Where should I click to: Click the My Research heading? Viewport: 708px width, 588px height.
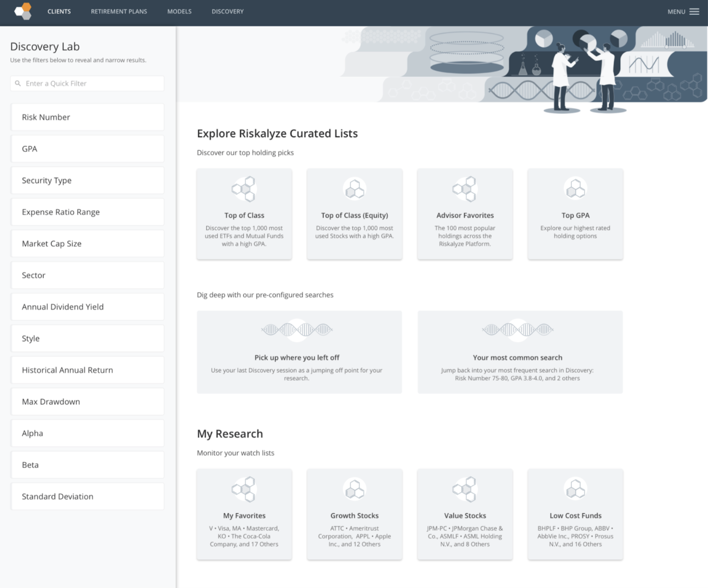(230, 434)
